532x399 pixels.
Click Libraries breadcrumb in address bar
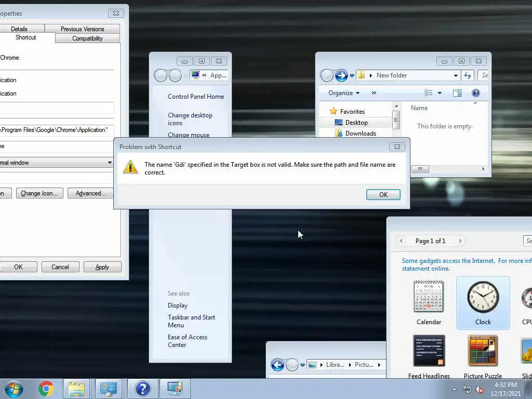coord(335,365)
